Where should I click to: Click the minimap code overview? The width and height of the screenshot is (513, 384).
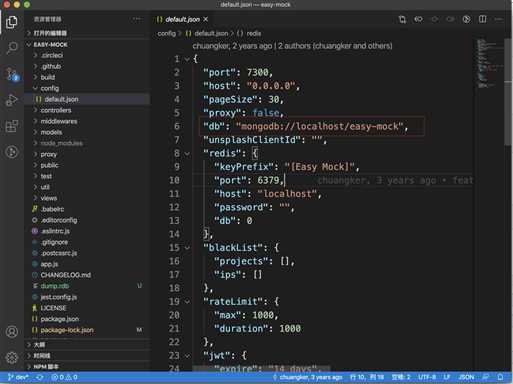(x=489, y=63)
